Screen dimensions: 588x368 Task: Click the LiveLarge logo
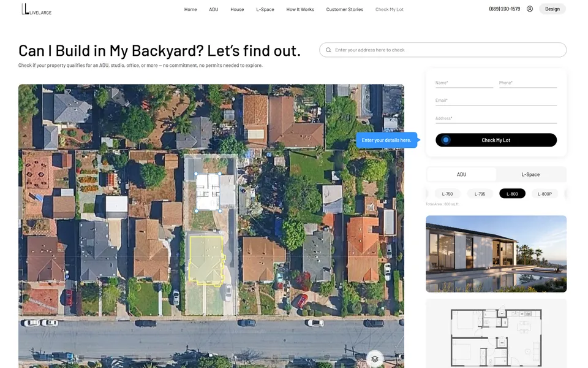[36, 9]
